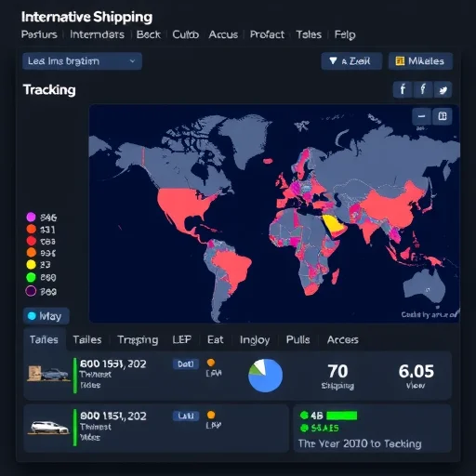This screenshot has width=476, height=476.
Task: Click the blue pie chart
Action: (266, 376)
